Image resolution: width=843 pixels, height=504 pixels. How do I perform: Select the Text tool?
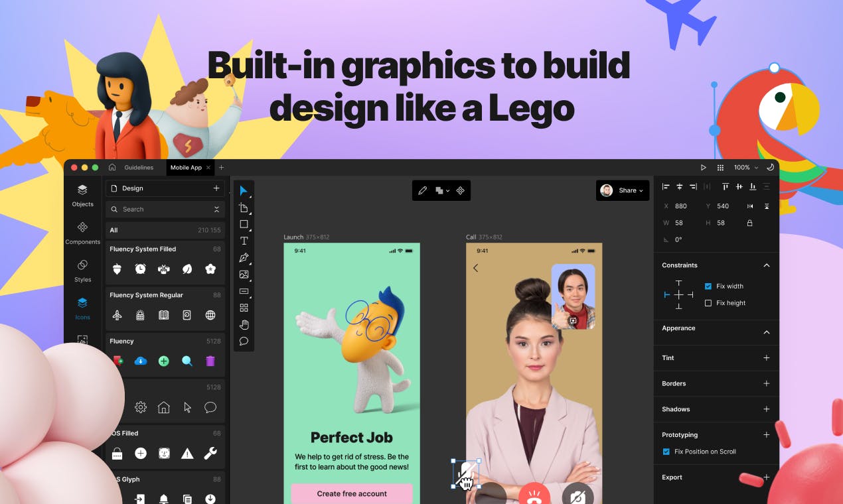(x=244, y=241)
